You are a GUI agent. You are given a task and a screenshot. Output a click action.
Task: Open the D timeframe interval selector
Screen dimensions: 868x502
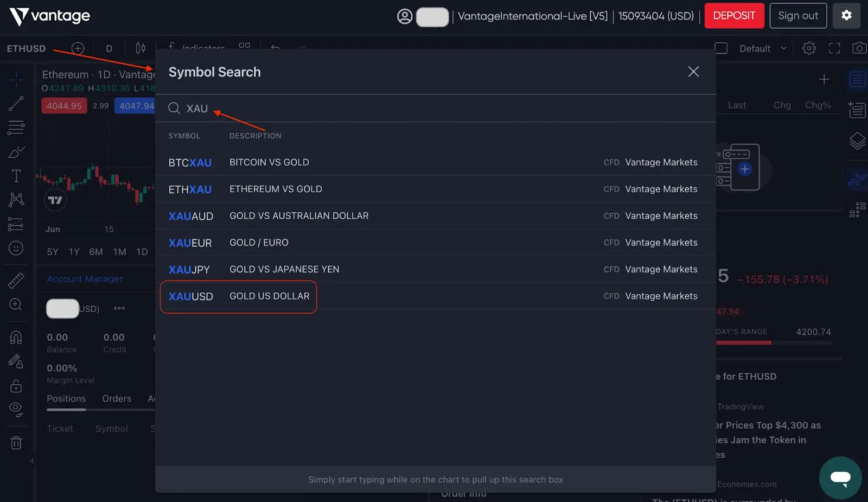[109, 48]
